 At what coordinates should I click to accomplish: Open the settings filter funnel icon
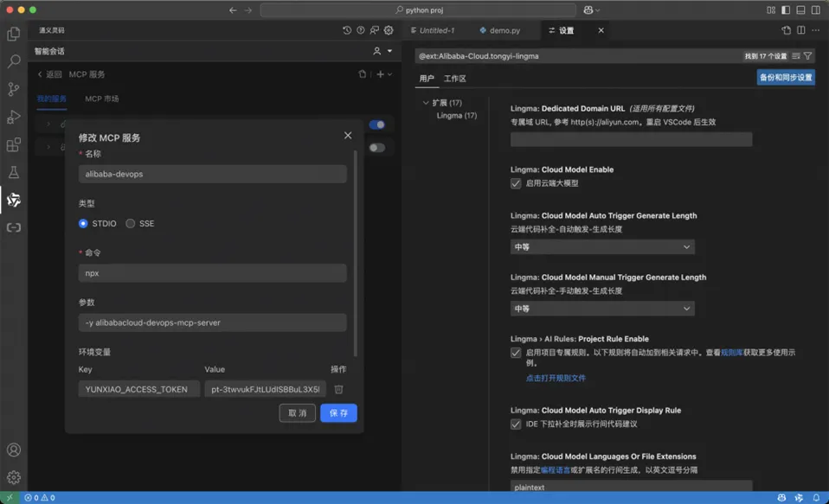(x=808, y=55)
